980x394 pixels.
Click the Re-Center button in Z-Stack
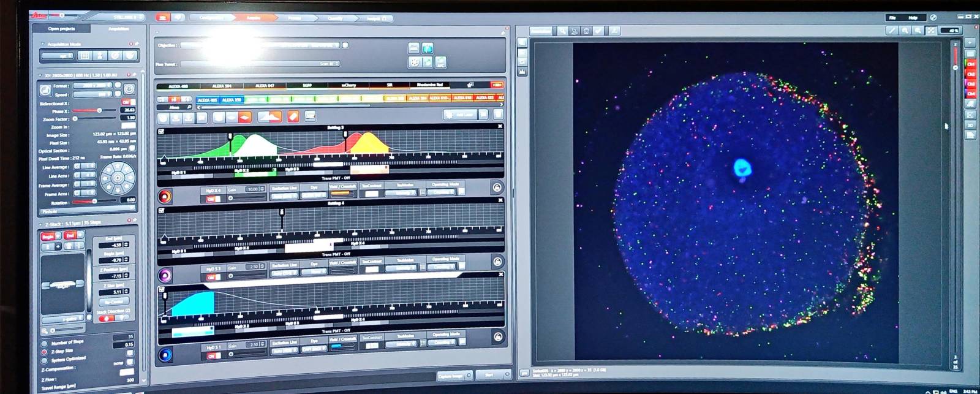click(114, 302)
